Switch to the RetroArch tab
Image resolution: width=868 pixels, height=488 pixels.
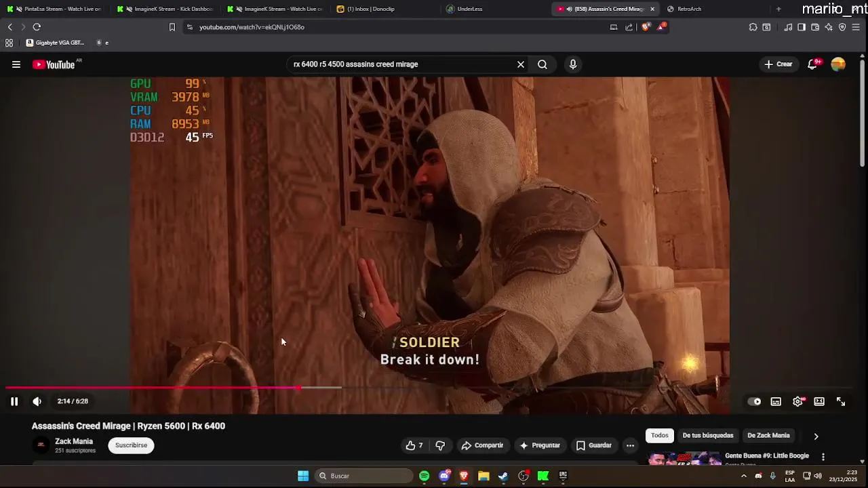click(x=715, y=9)
